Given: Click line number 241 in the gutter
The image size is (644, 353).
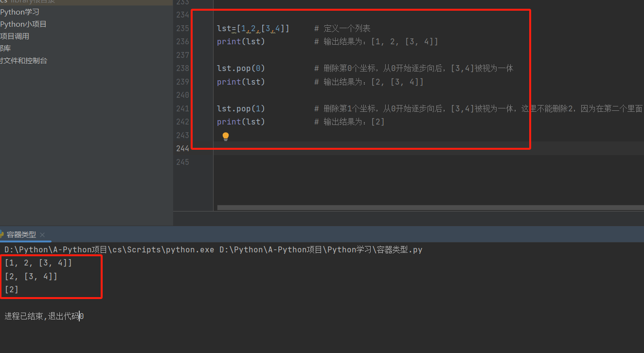Looking at the screenshot, I should click(182, 108).
